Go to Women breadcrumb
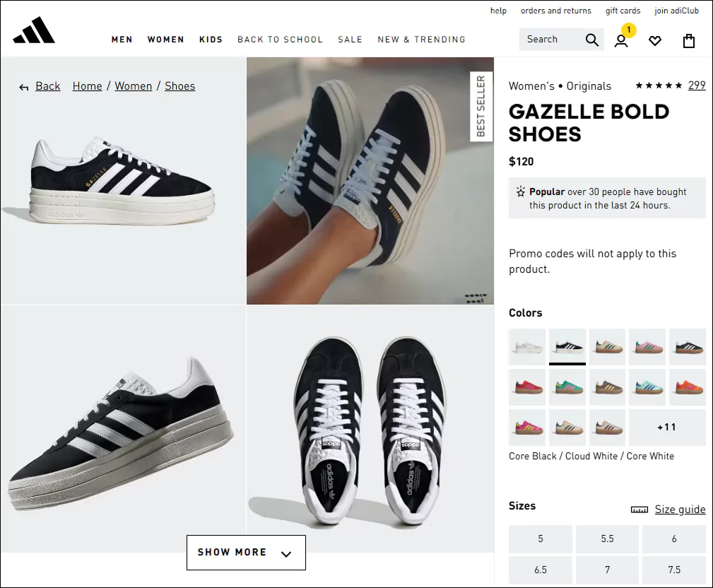Screen dimensions: 713x588 point(134,86)
